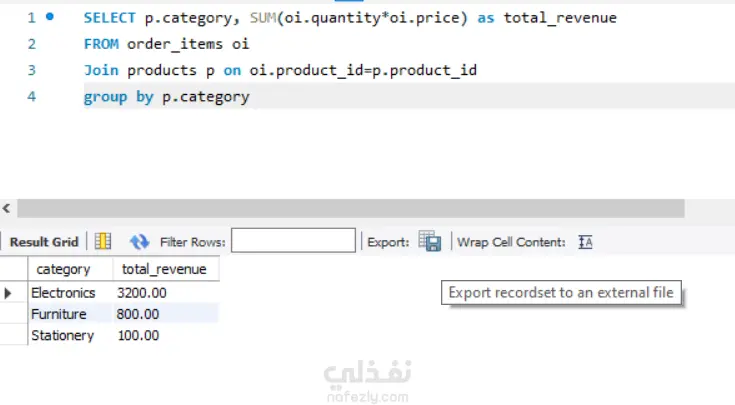Image resolution: width=735 pixels, height=405 pixels.
Task: Select the 3200.00 revenue cell
Action: 142,293
